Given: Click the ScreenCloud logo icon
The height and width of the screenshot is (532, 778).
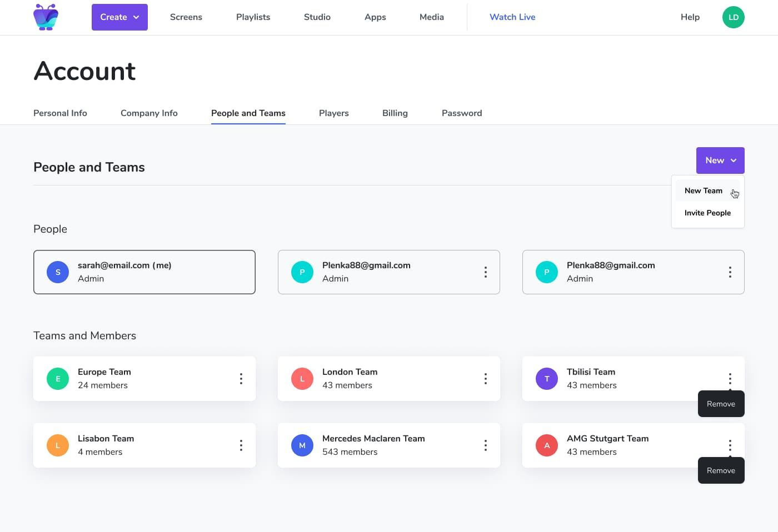Looking at the screenshot, I should [46, 17].
